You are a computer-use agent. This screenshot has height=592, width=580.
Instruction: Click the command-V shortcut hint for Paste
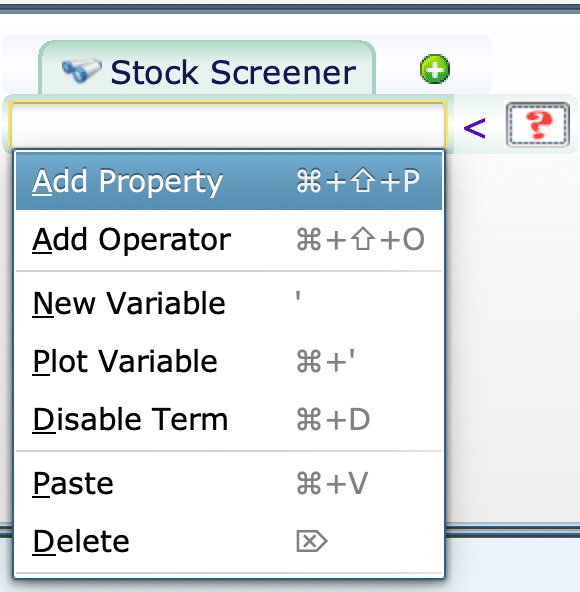[332, 483]
